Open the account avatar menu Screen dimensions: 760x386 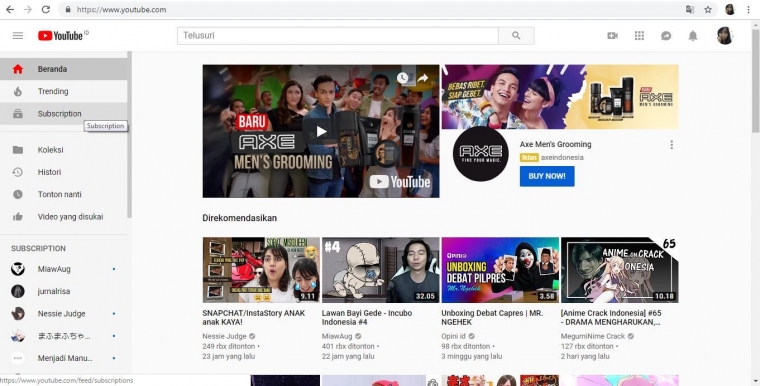point(725,35)
